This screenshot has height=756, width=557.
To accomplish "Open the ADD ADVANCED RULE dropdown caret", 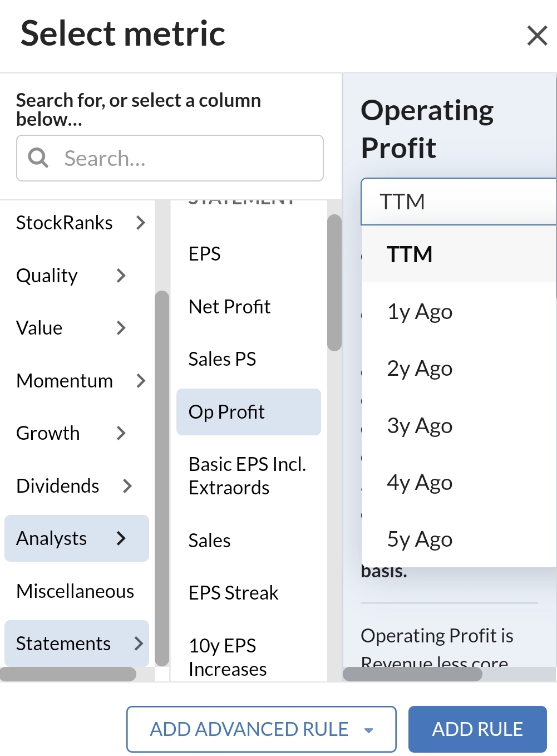I will click(368, 730).
